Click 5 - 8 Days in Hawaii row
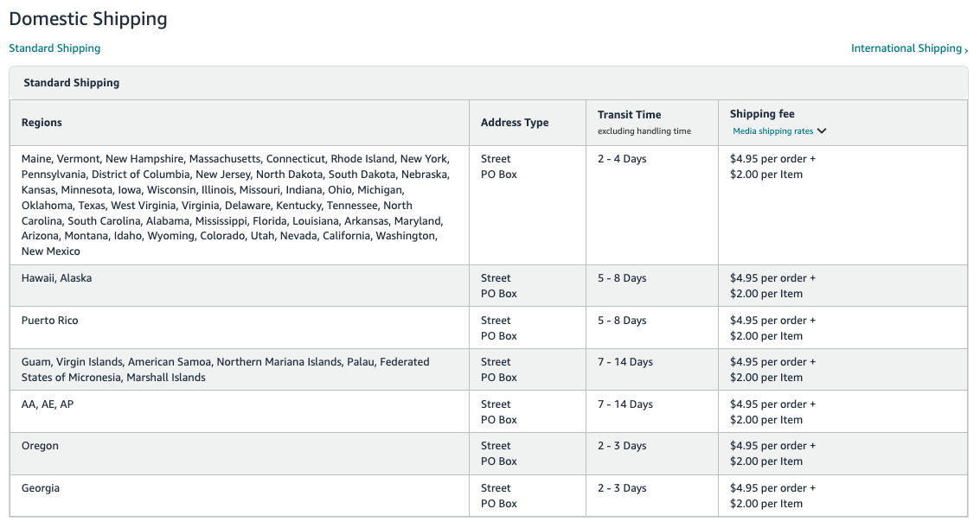980x528 pixels. 622,278
